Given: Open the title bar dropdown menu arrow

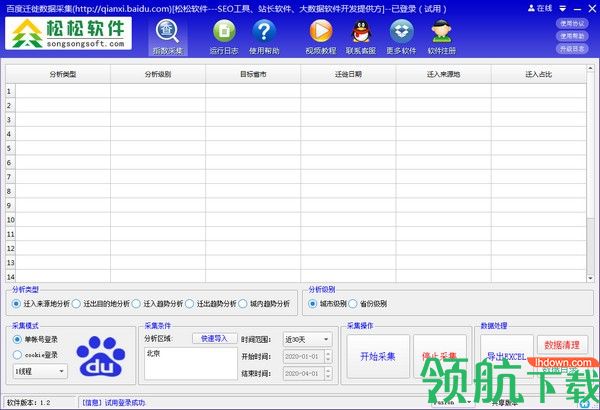Looking at the screenshot, I should (562, 8).
